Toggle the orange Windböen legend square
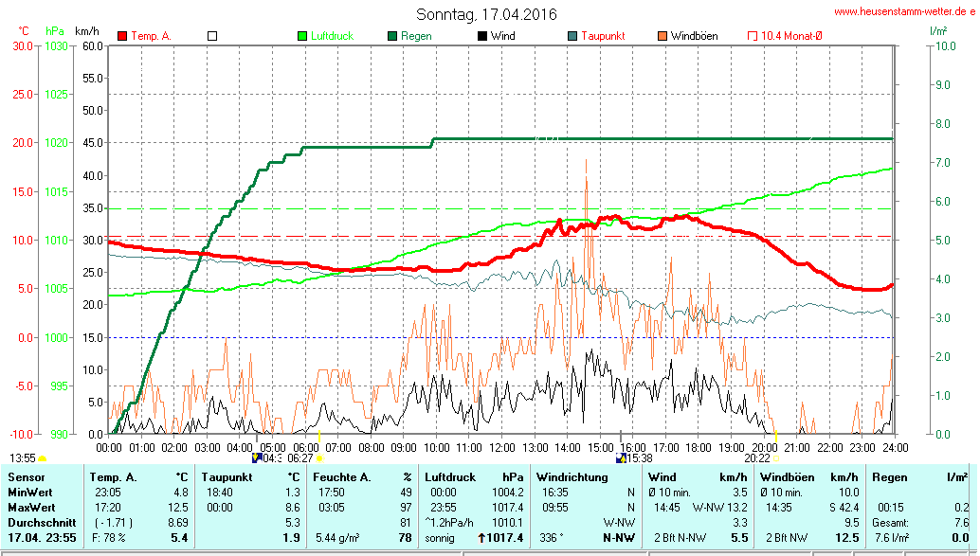This screenshot has height=556, width=980. pyautogui.click(x=662, y=36)
